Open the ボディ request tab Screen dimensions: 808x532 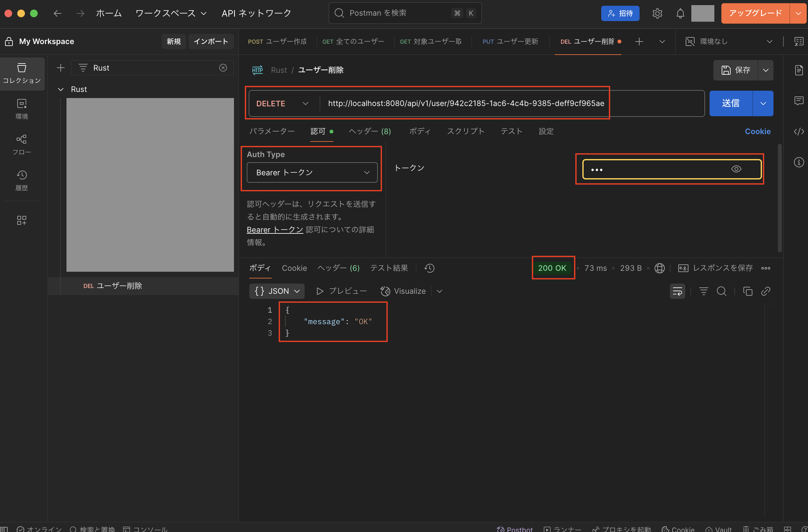pyautogui.click(x=420, y=131)
